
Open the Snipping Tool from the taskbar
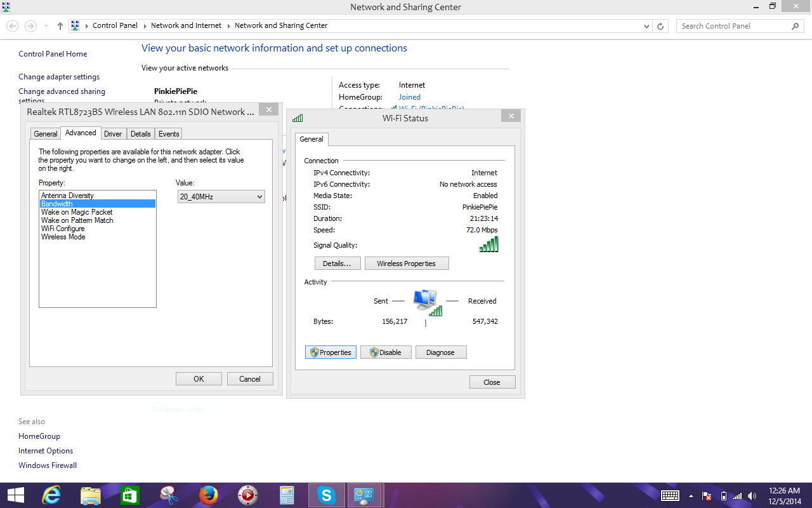click(169, 495)
